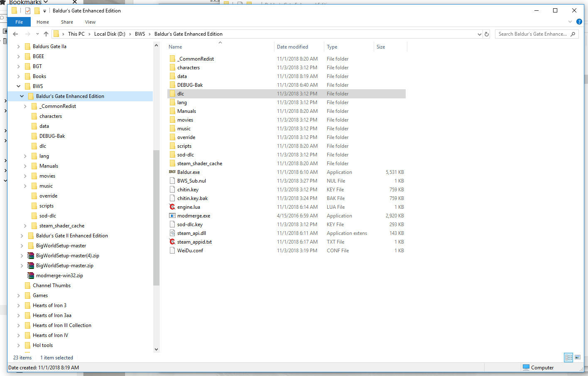Click the chitin.key file icon
This screenshot has width=588, height=376.
(x=172, y=189)
